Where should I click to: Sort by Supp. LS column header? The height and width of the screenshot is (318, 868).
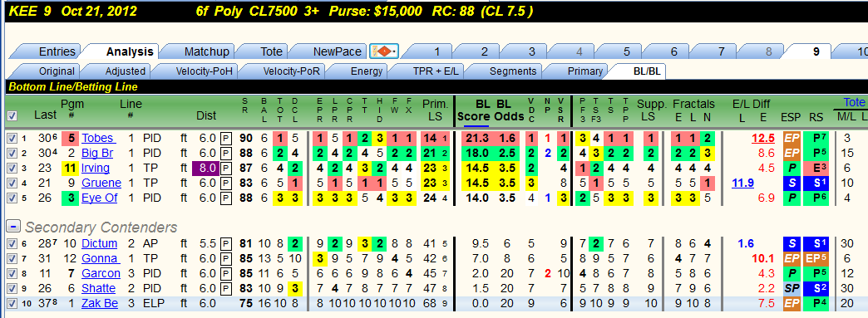tap(651, 110)
